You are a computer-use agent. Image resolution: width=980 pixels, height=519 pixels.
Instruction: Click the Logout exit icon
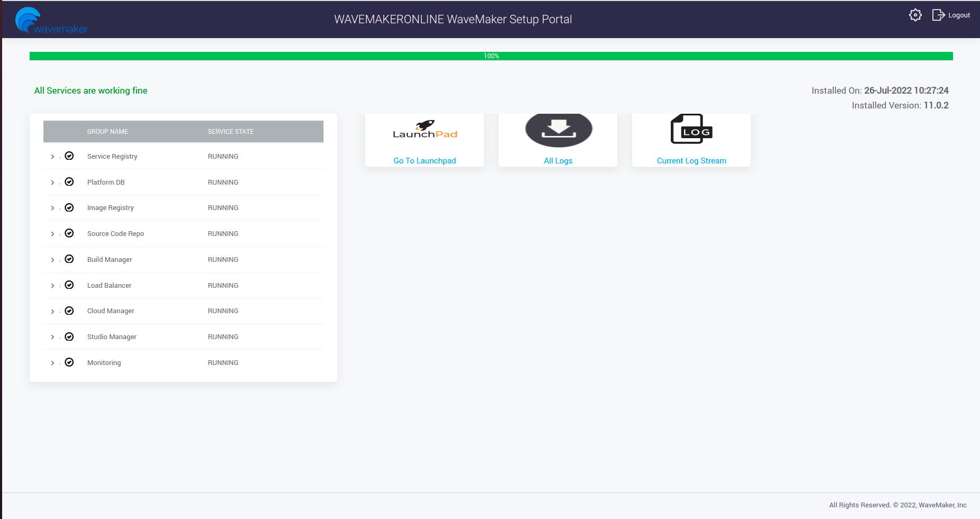(x=938, y=15)
